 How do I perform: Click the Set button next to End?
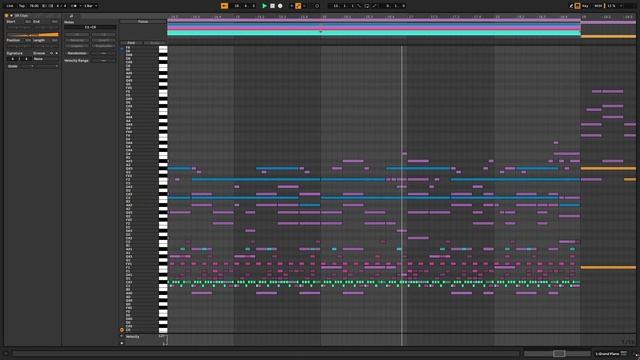click(54, 21)
